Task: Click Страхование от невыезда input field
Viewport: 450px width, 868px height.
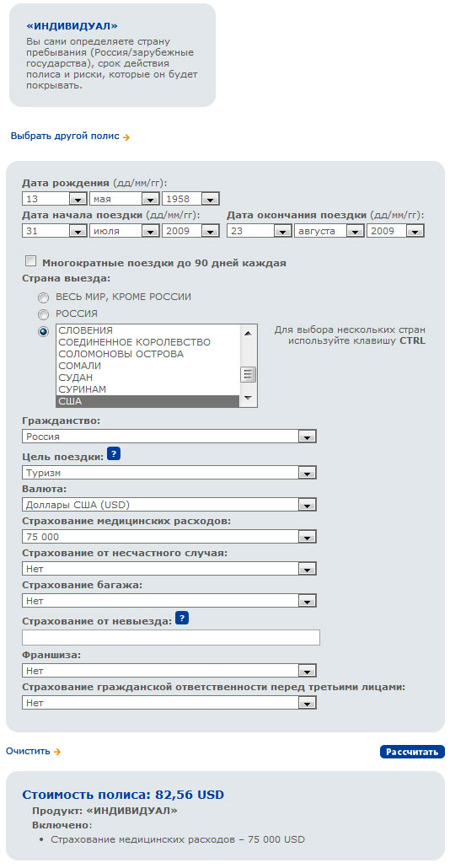Action: [x=171, y=638]
